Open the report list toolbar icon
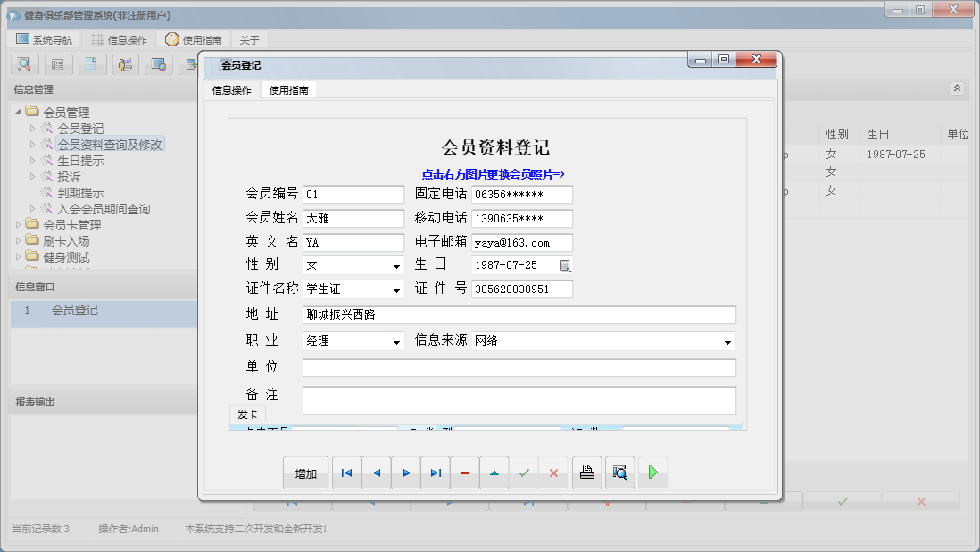This screenshot has width=980, height=552. point(58,64)
